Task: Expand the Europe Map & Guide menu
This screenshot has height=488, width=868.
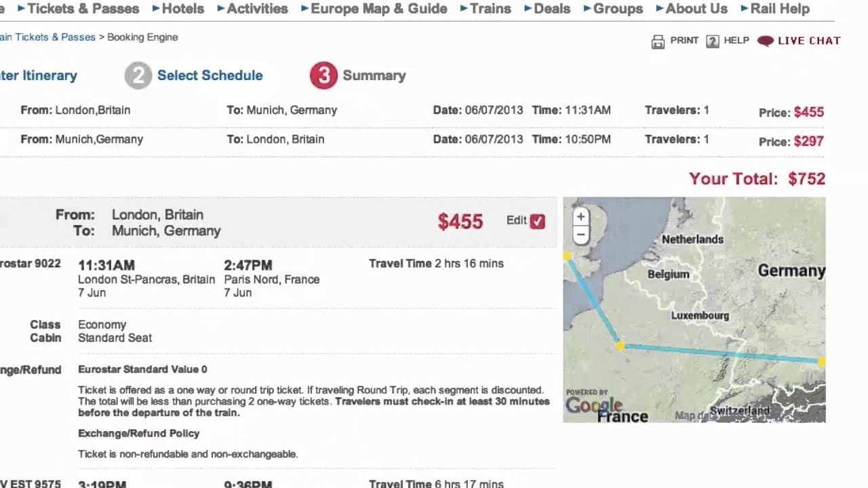Action: 378,9
